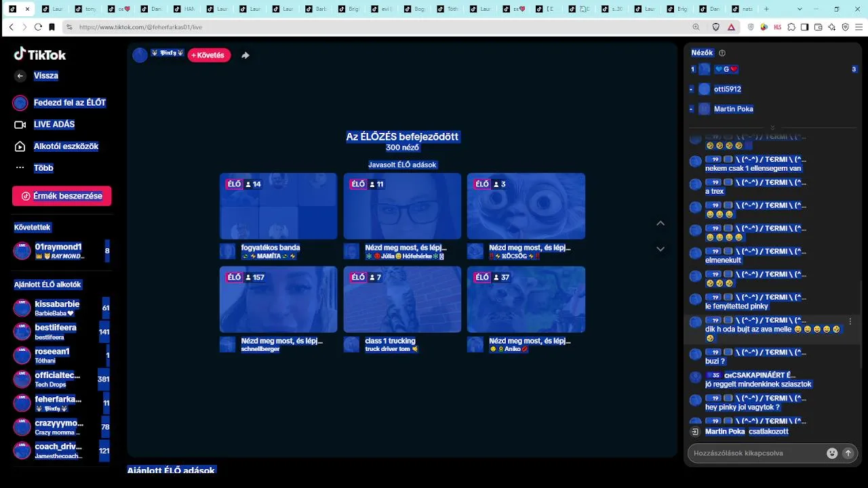Viewport: 868px width, 488px height.
Task: Open the crazyyymo... creator entry
Action: (x=62, y=427)
